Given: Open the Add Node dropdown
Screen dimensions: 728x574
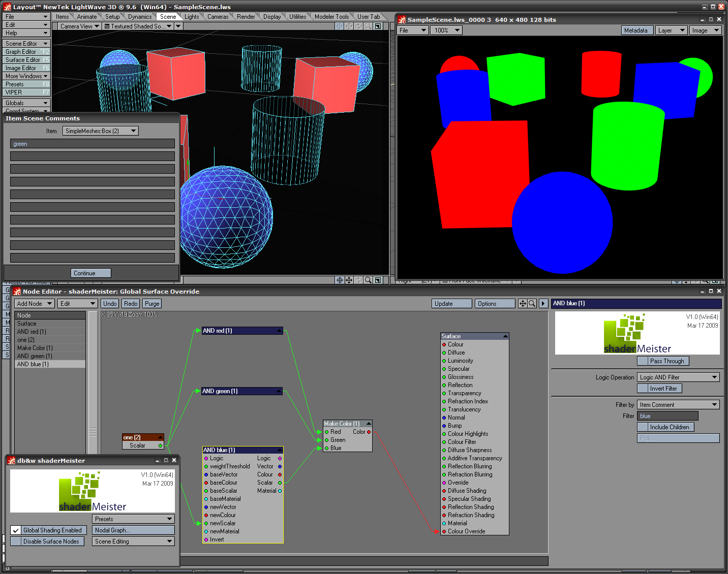Looking at the screenshot, I should (x=34, y=304).
